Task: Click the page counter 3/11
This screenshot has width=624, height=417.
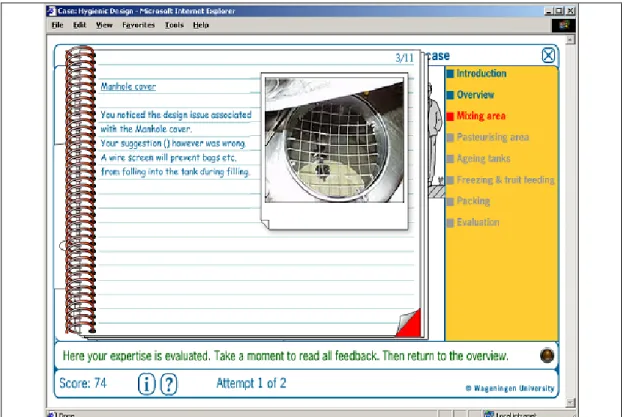Action: [x=404, y=58]
